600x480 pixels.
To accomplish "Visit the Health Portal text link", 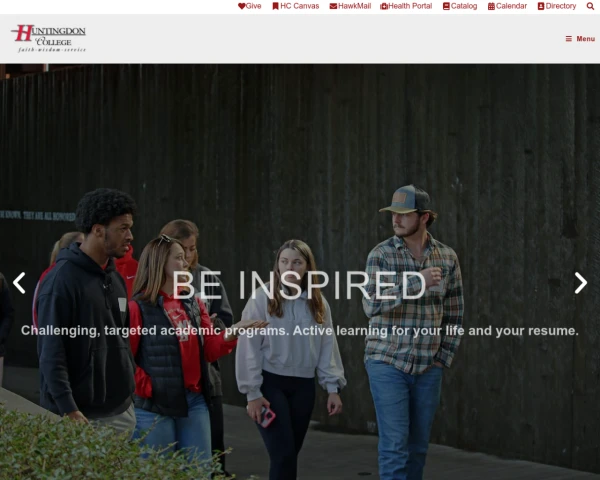I will (410, 6).
